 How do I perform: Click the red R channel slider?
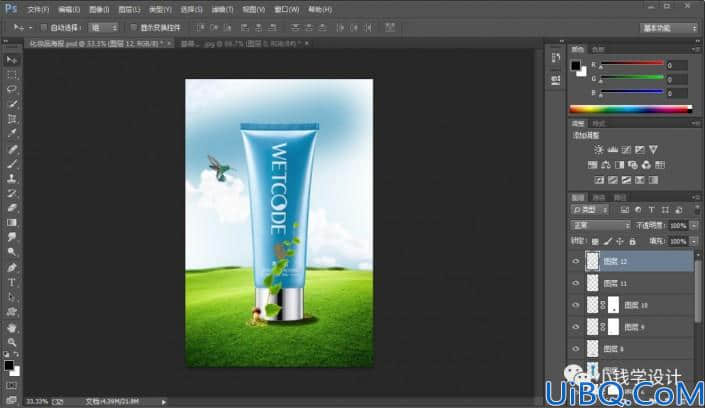point(632,65)
